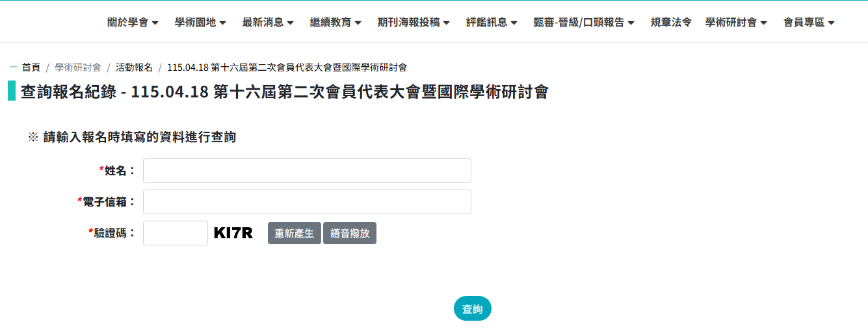Submit the search with 查詢 button

click(x=473, y=309)
